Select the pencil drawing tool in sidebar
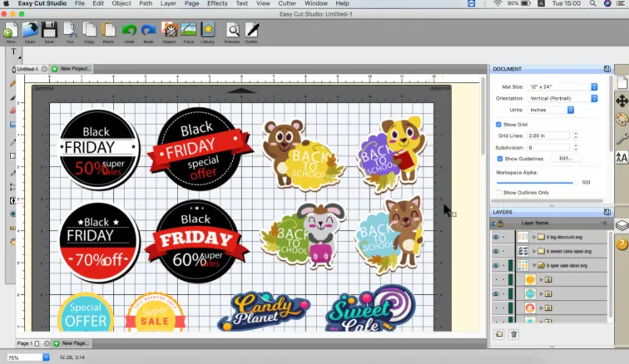Viewport: 629px width, 364px height. coord(12,84)
